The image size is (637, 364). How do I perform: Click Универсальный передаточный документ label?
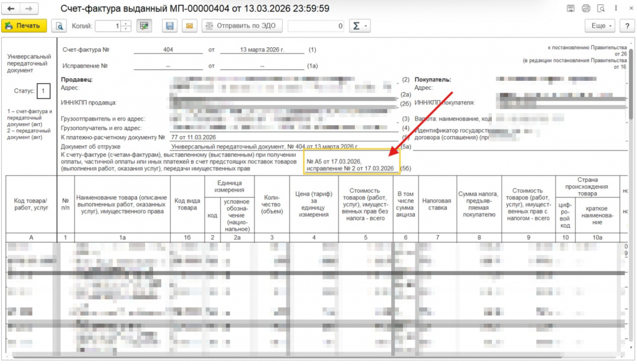tap(29, 63)
